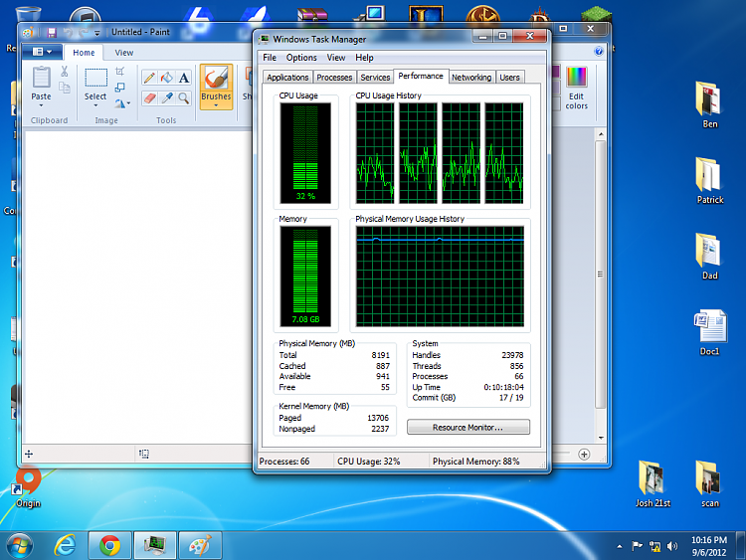Open the Options menu in Task Manager

301,58
